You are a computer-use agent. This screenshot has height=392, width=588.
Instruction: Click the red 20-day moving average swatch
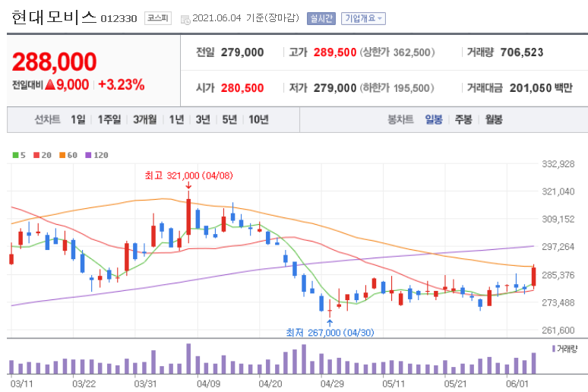[36, 155]
